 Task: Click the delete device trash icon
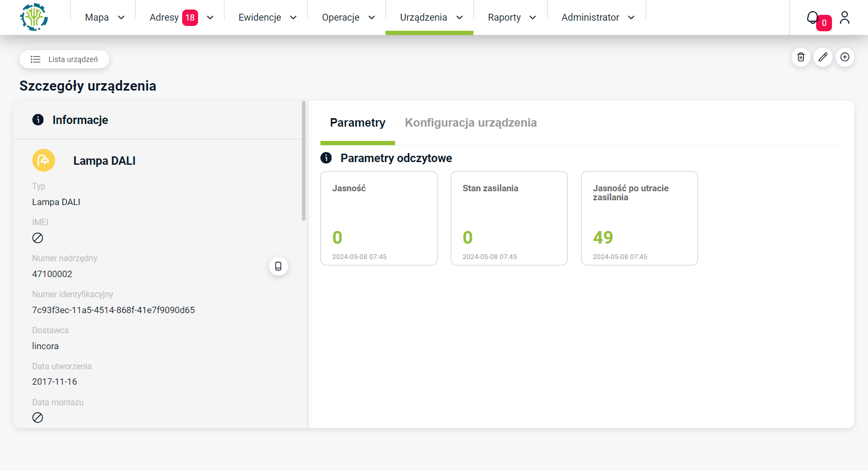[x=801, y=57]
